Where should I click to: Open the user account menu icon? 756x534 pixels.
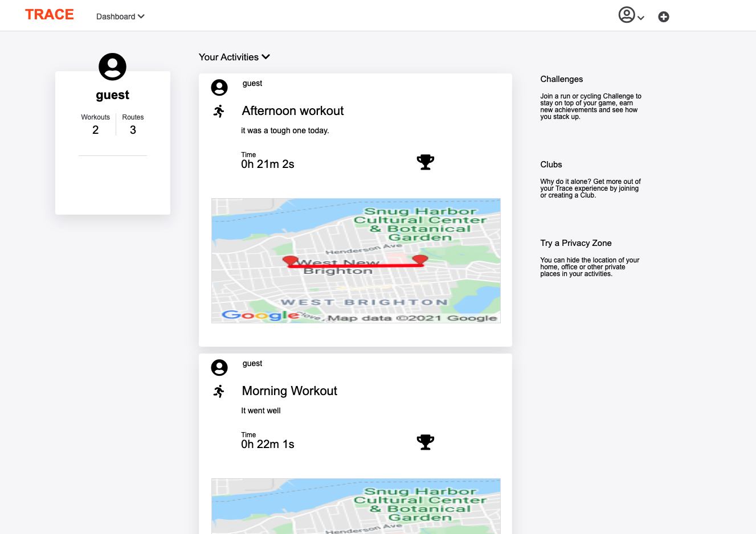(x=627, y=15)
